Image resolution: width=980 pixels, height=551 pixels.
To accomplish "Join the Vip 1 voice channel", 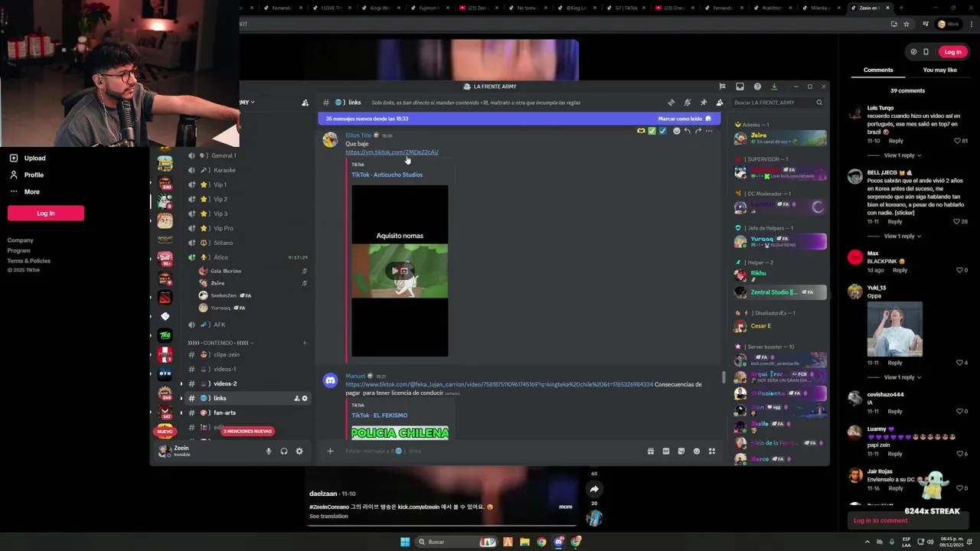I will (250, 184).
